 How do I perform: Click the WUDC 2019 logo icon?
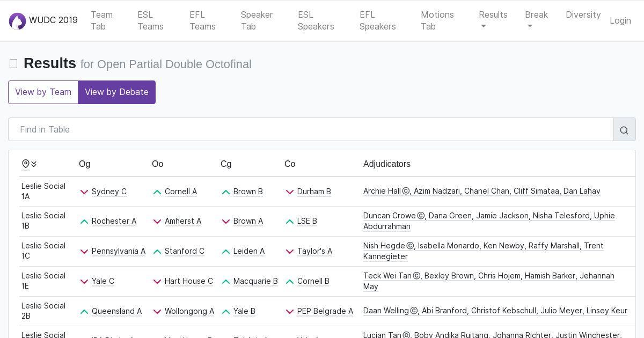pos(17,21)
